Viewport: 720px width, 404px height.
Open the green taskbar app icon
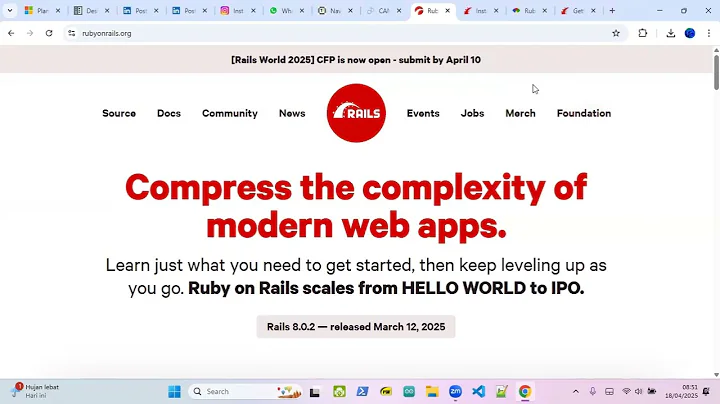339,392
